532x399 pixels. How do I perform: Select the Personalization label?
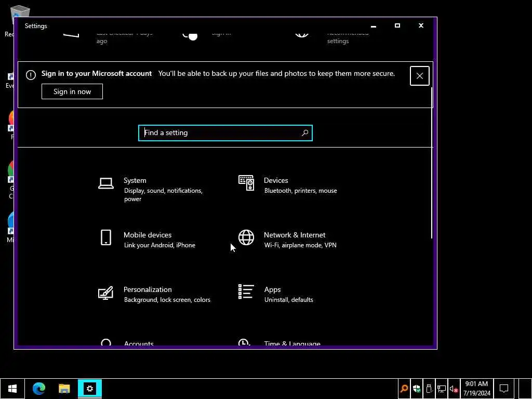coord(148,289)
